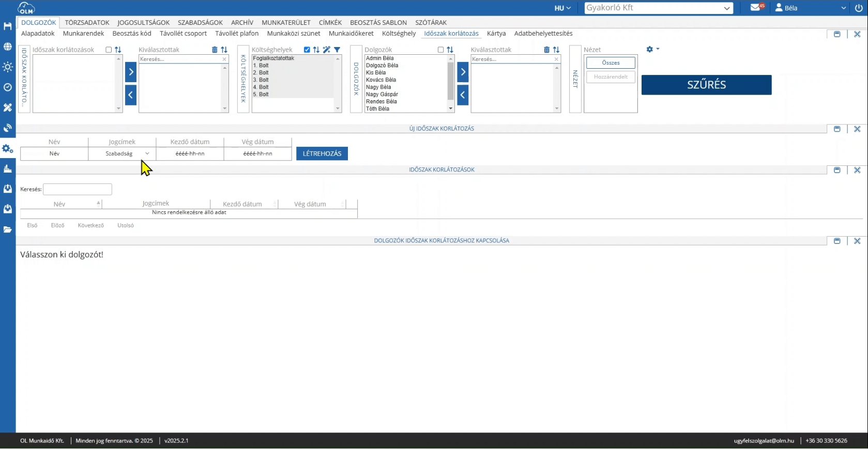Remove selected dolgozó with left arrow
The height and width of the screenshot is (449, 868).
pyautogui.click(x=463, y=95)
